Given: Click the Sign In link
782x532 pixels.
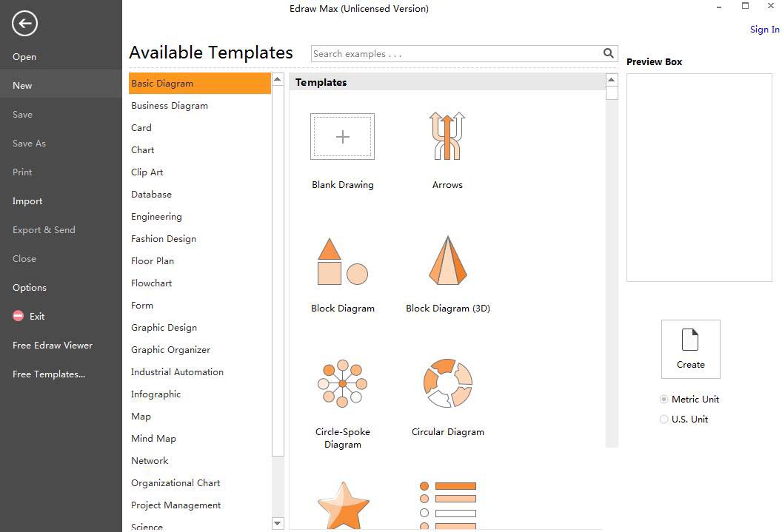Looking at the screenshot, I should 764,30.
